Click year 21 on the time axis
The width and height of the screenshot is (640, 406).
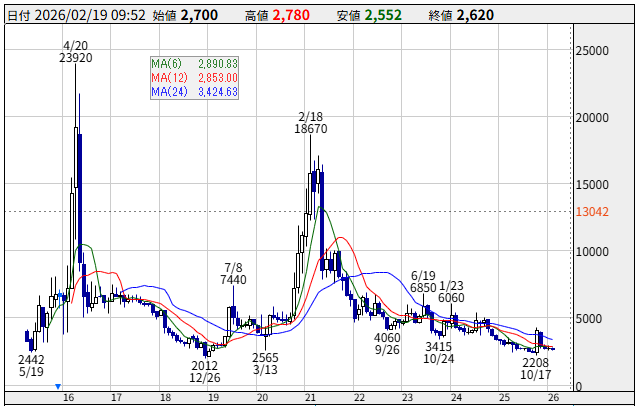[x=310, y=397]
